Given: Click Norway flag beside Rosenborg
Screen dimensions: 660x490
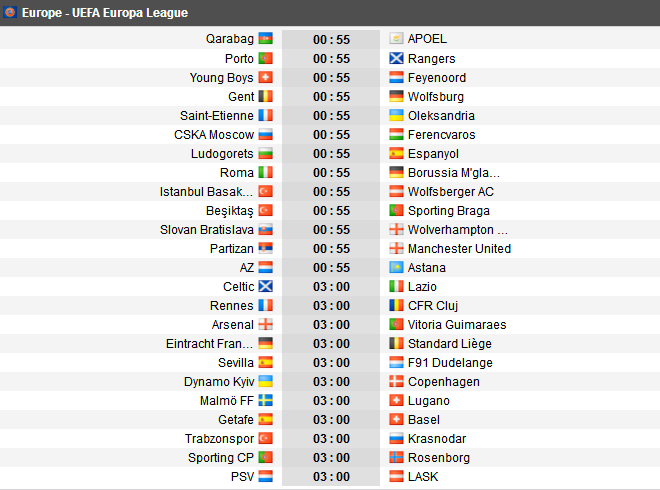Looking at the screenshot, I should coord(396,457).
